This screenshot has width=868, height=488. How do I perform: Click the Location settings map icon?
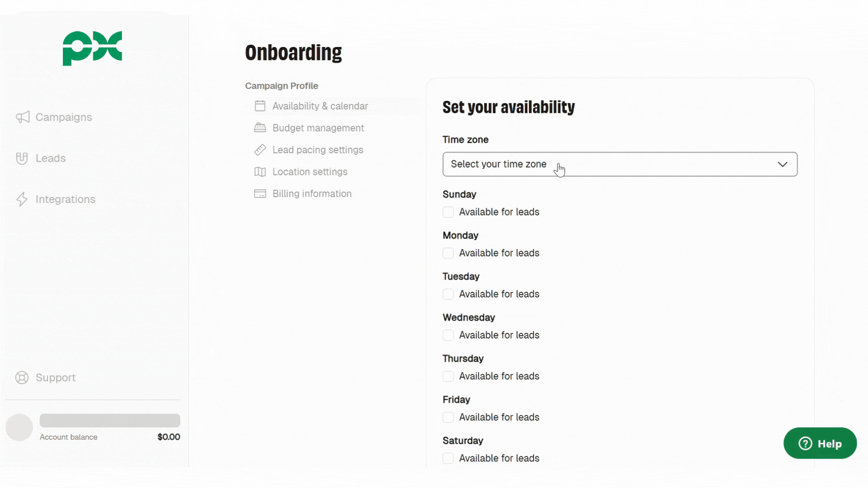pyautogui.click(x=260, y=172)
